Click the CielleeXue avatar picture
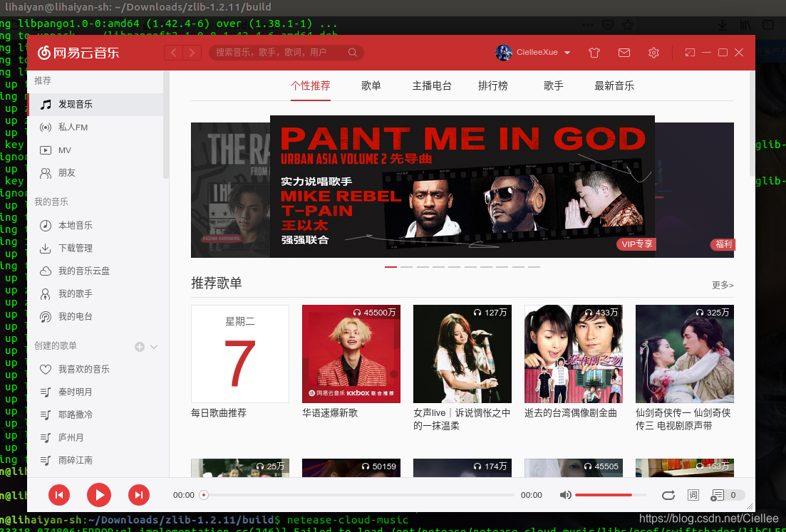The width and height of the screenshot is (786, 532). pos(503,53)
